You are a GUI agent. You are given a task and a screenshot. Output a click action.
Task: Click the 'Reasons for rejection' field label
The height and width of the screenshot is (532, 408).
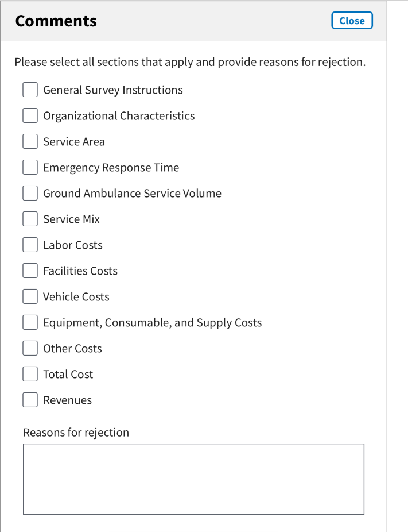point(76,433)
